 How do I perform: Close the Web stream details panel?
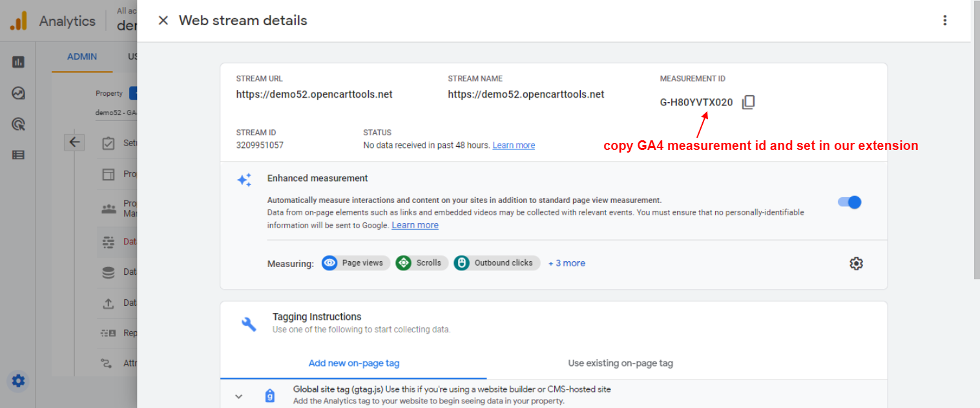[x=163, y=21]
